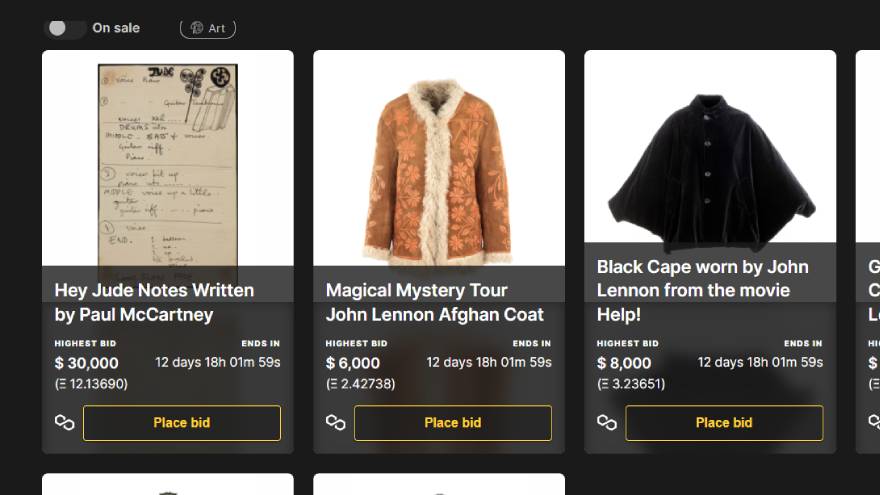Open Magical Mystery Tour John Lennon Afghan Coat title
Viewport: 880px width, 495px height.
point(435,302)
